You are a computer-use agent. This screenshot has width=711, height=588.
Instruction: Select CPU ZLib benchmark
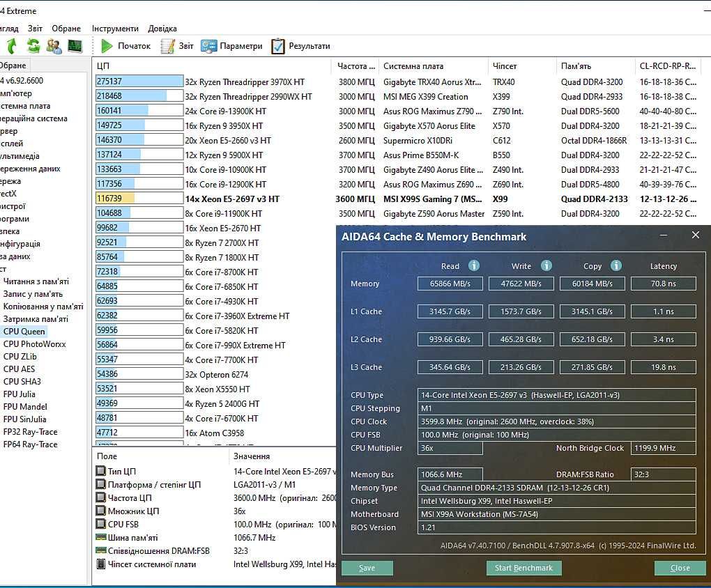coord(20,356)
